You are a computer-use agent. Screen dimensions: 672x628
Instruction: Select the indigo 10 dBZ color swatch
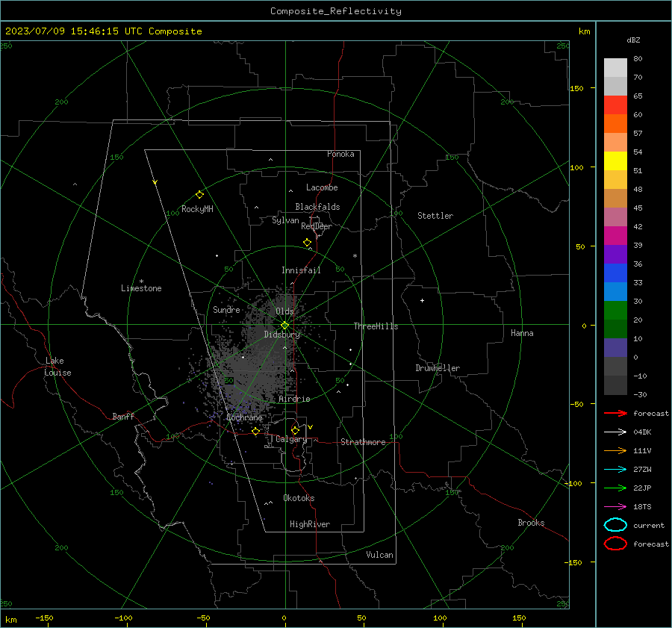pyautogui.click(x=615, y=348)
